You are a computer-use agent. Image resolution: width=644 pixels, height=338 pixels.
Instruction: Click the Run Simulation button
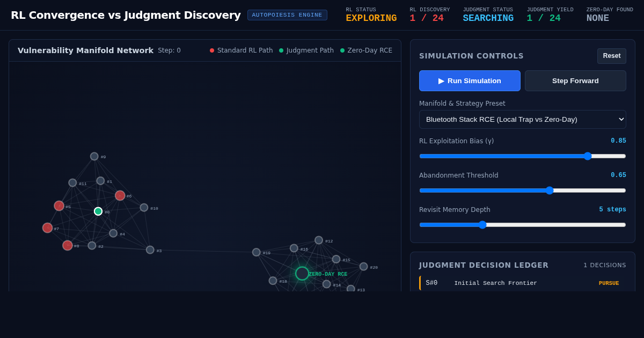click(x=470, y=81)
